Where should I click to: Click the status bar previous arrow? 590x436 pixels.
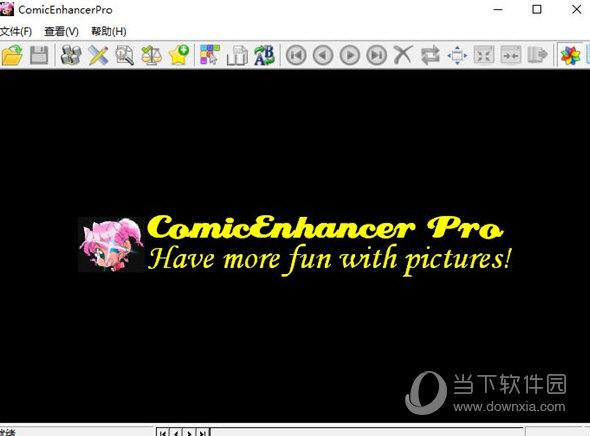(x=176, y=432)
